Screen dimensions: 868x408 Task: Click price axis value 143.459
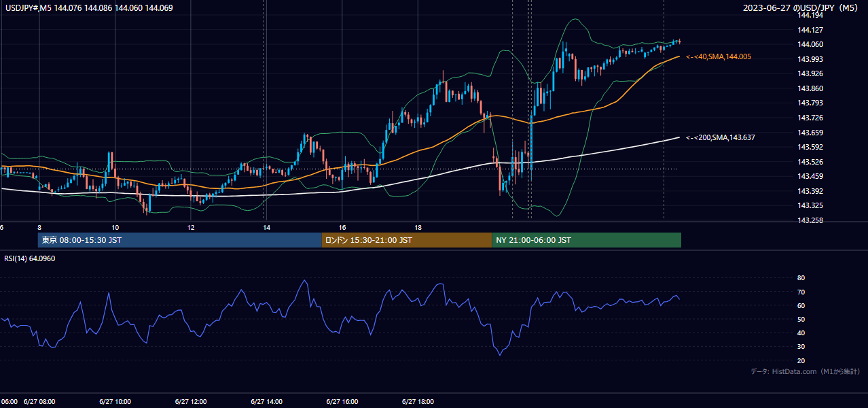tap(810, 176)
